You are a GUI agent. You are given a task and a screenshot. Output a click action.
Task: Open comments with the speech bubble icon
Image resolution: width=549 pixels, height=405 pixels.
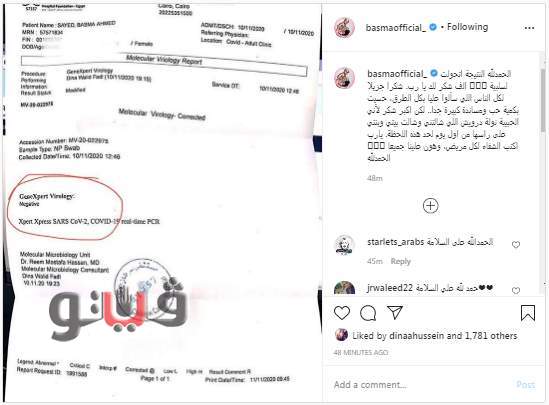coord(368,313)
